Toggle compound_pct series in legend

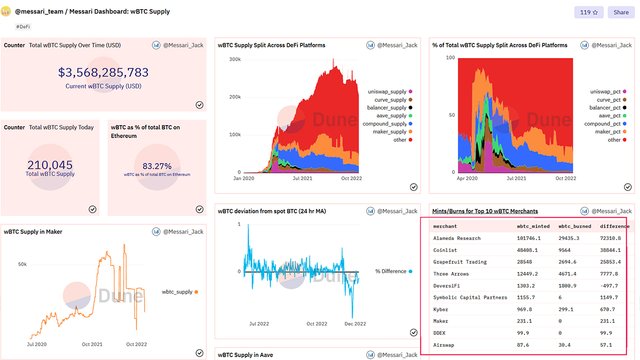(x=605, y=124)
